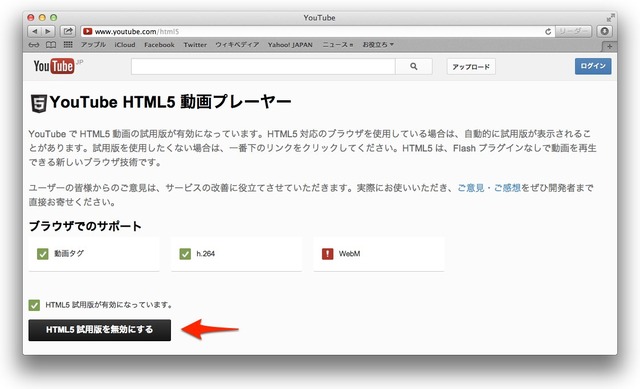Open the ウィキペディア bookmark
Screen dimensions: 640x389
[x=237, y=44]
